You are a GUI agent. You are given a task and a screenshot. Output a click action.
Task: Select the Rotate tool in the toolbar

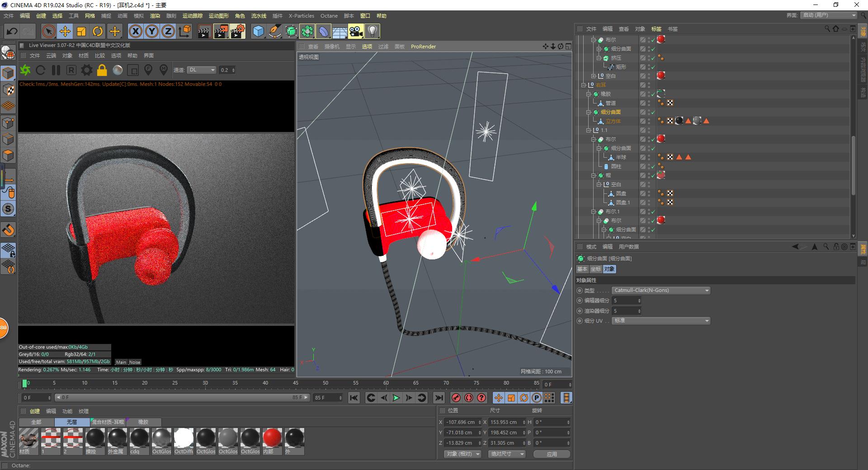98,31
